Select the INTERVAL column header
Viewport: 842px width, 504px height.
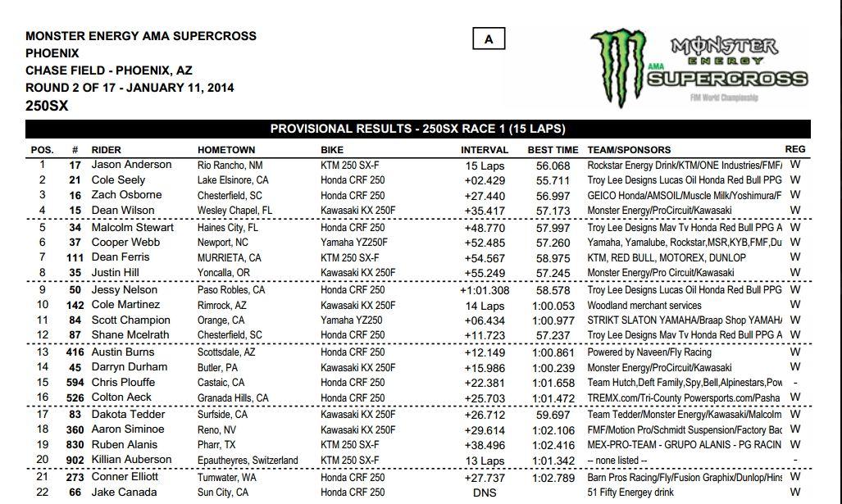point(485,150)
